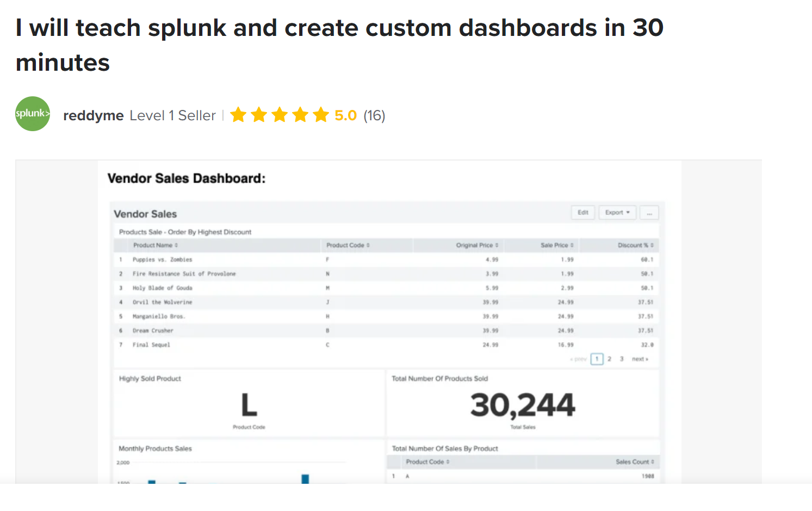
Task: Go to page 1 in pagination
Action: 597,359
